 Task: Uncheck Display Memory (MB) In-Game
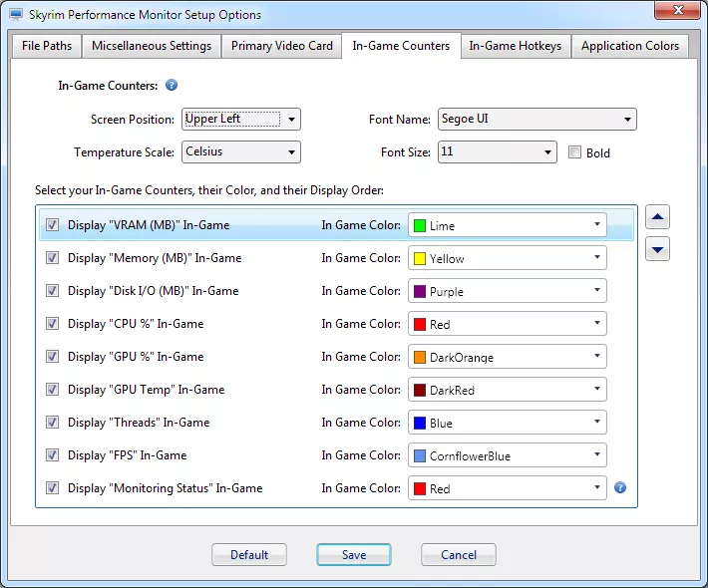[53, 258]
